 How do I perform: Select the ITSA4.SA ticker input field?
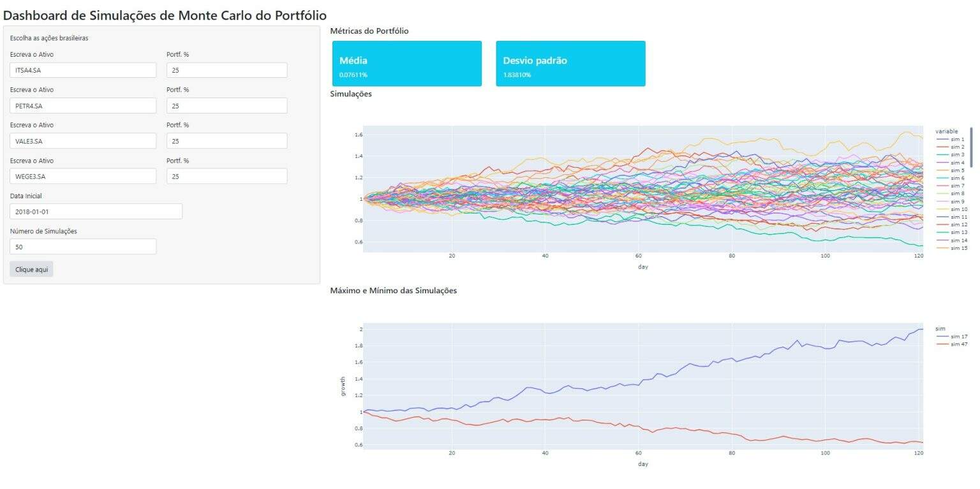click(82, 69)
